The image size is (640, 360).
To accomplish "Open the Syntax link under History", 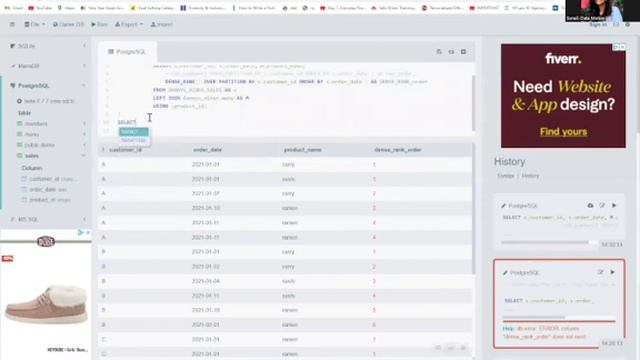I will [x=505, y=176].
